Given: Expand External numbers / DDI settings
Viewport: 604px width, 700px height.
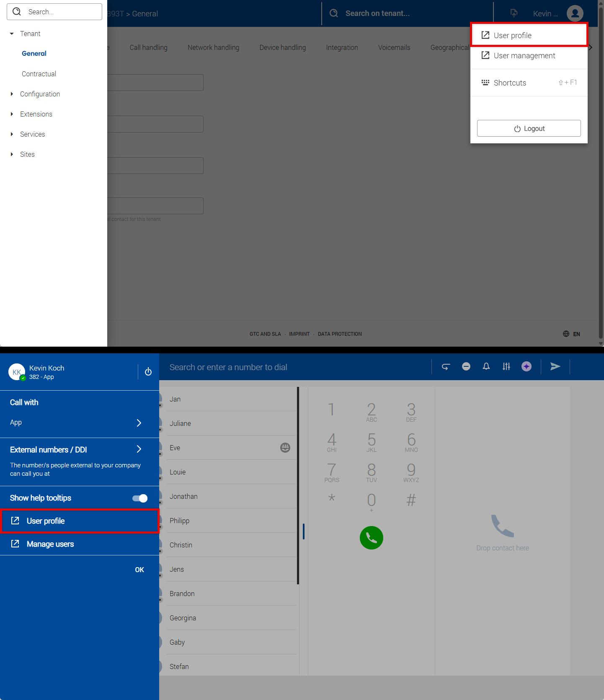Looking at the screenshot, I should (139, 449).
